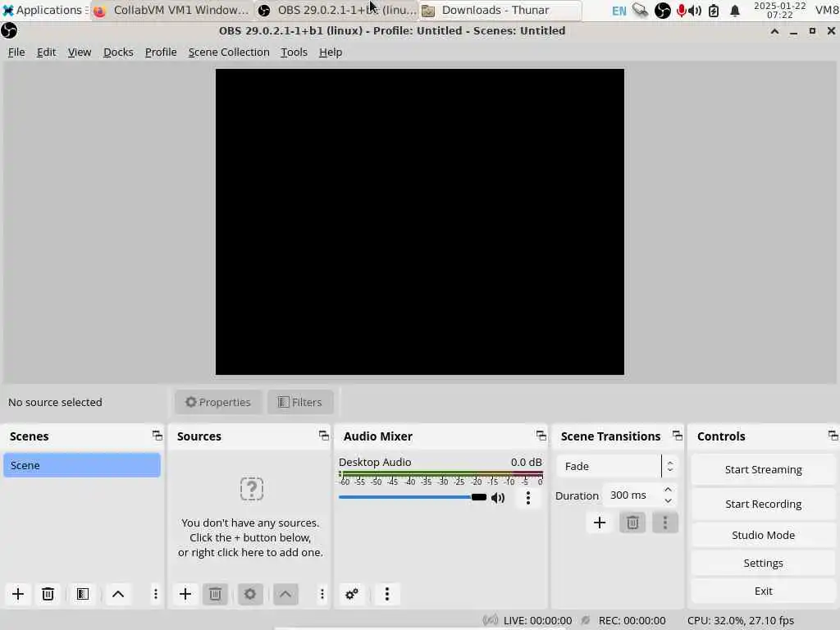The width and height of the screenshot is (840, 630).
Task: Open the Docks menu
Action: pyautogui.click(x=118, y=52)
